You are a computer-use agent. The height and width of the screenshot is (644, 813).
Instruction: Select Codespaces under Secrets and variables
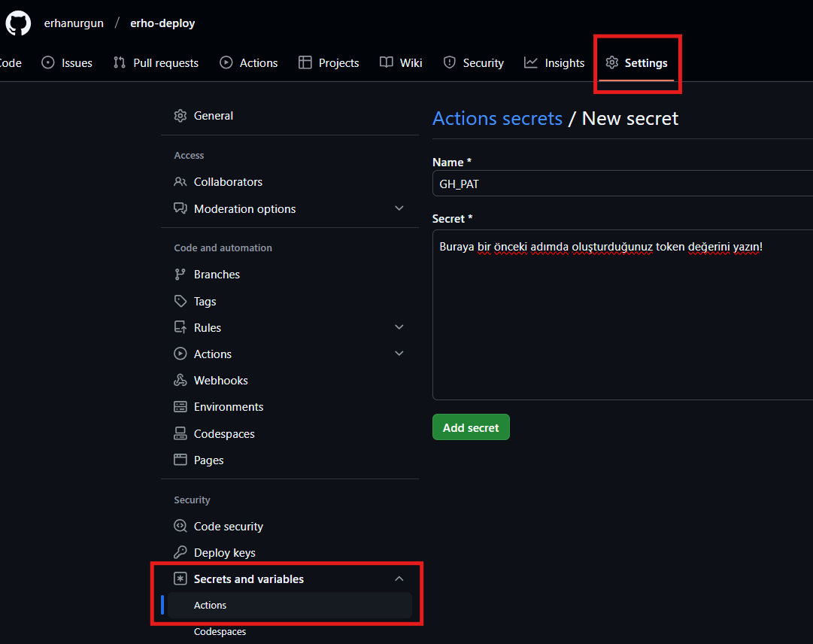coord(220,631)
